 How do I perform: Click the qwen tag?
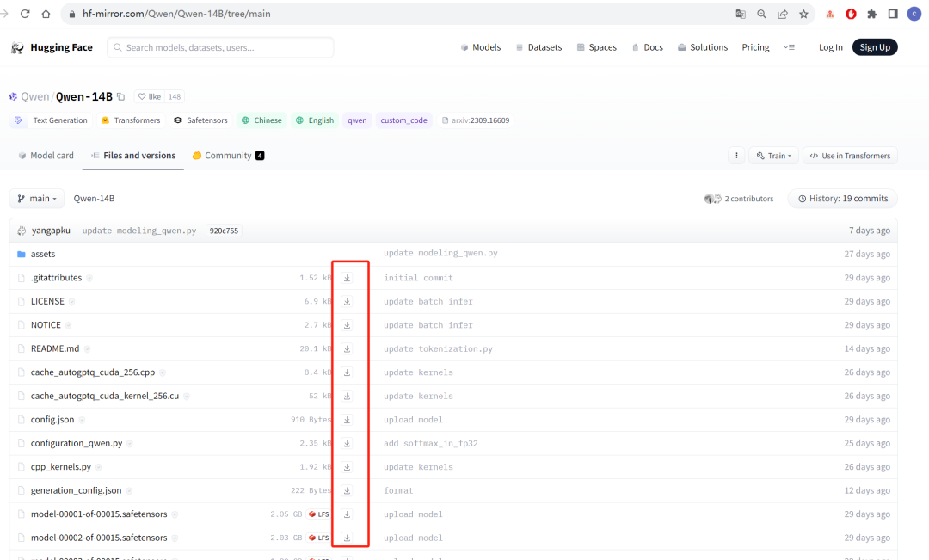pos(357,120)
